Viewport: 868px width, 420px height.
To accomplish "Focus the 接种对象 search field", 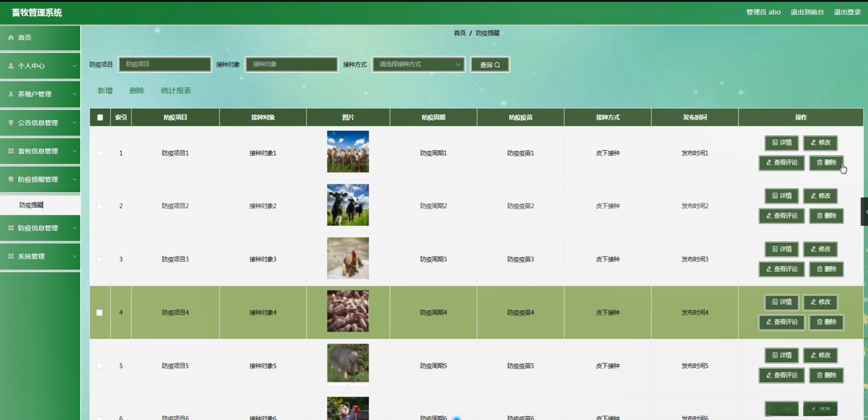I will click(x=292, y=65).
